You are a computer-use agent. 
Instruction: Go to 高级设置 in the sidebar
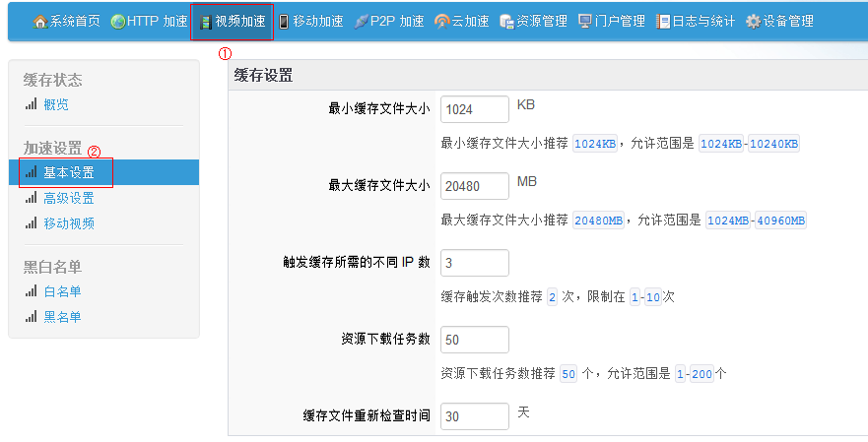click(69, 198)
